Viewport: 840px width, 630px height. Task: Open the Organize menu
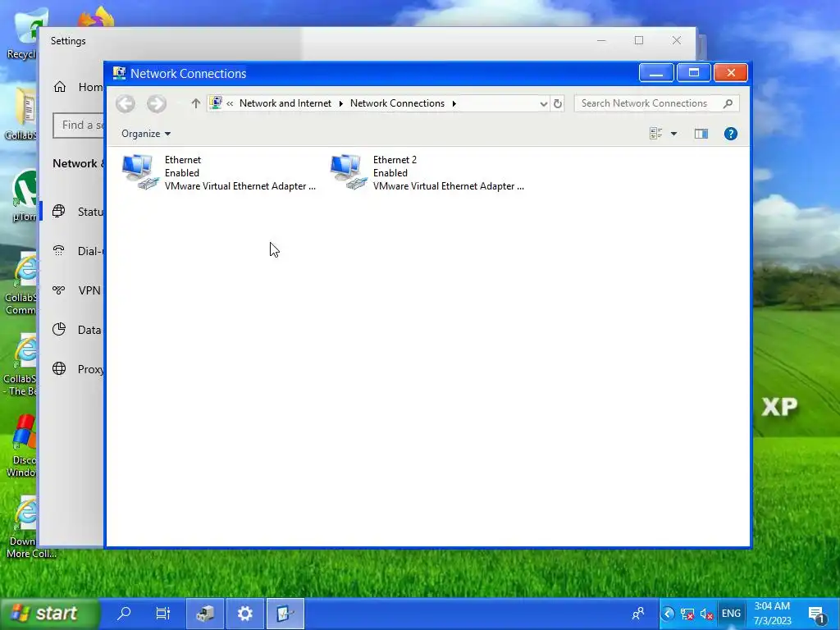point(146,134)
